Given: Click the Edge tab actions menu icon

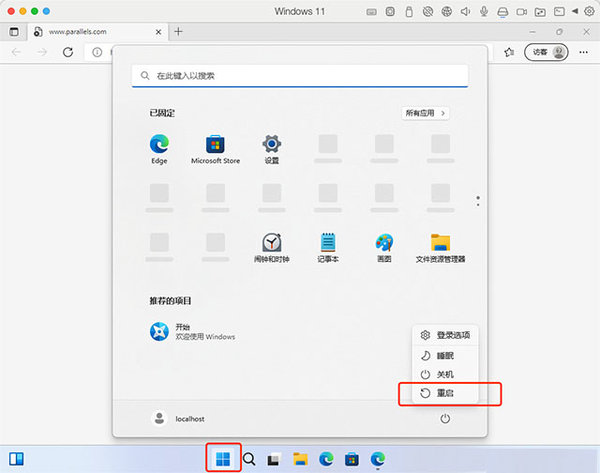Looking at the screenshot, I should [14, 32].
